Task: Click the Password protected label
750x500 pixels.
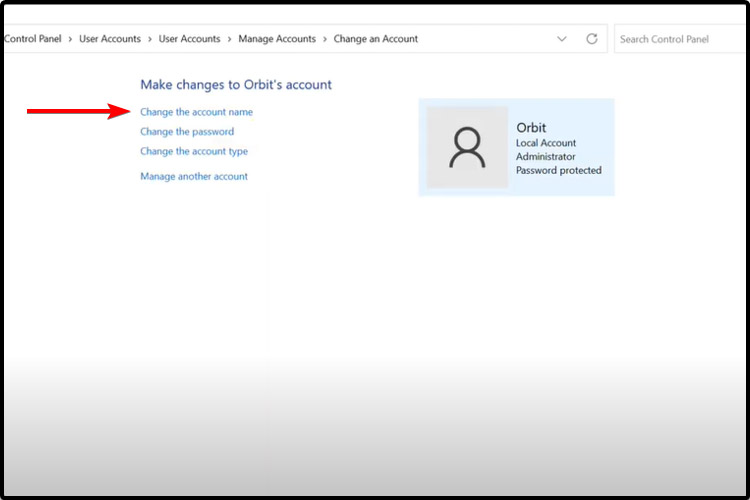Action: point(558,171)
